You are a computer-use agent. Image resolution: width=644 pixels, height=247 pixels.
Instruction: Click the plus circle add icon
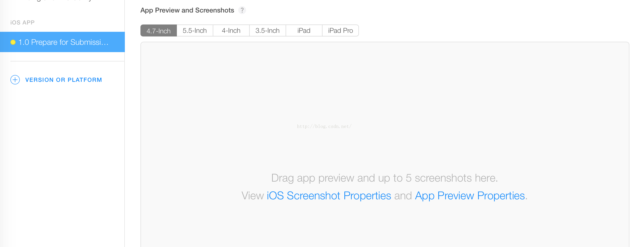15,80
